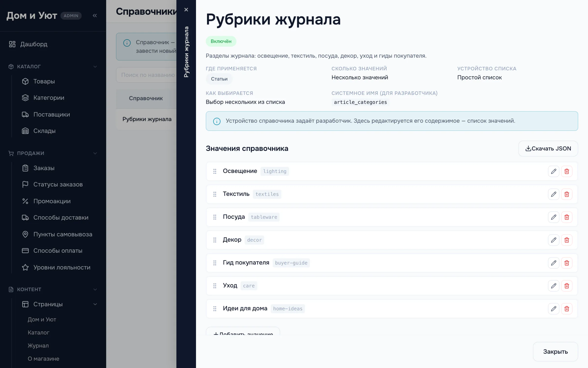
Task: Click the home-ideas code tag
Action: pos(288,309)
